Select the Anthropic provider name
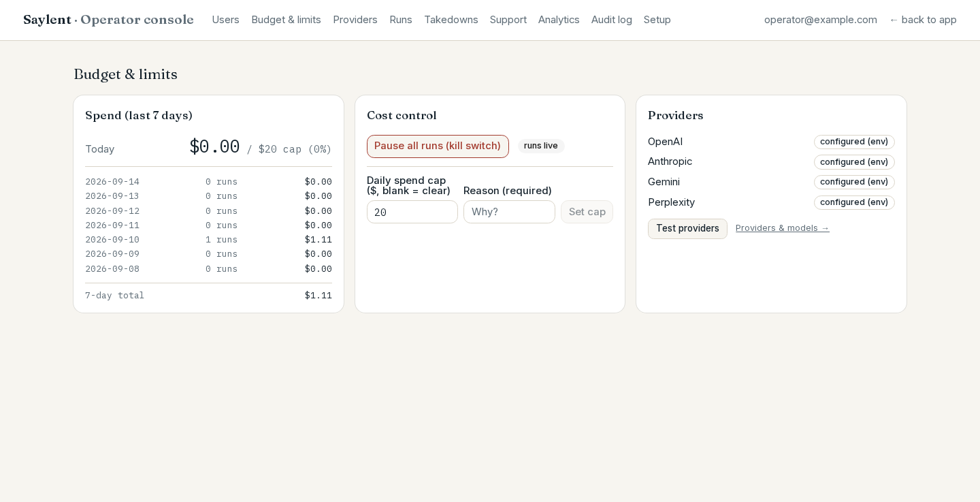The width and height of the screenshot is (980, 502). coord(670,161)
